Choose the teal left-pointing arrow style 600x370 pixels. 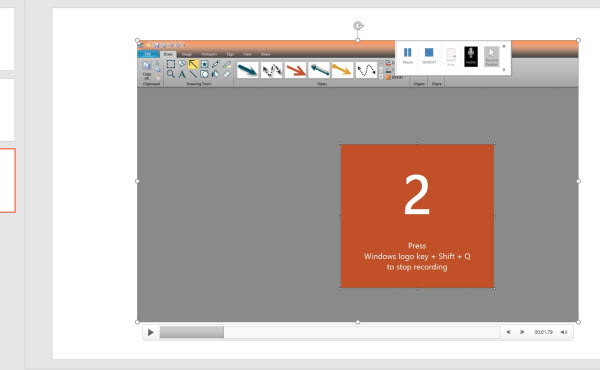(x=319, y=70)
